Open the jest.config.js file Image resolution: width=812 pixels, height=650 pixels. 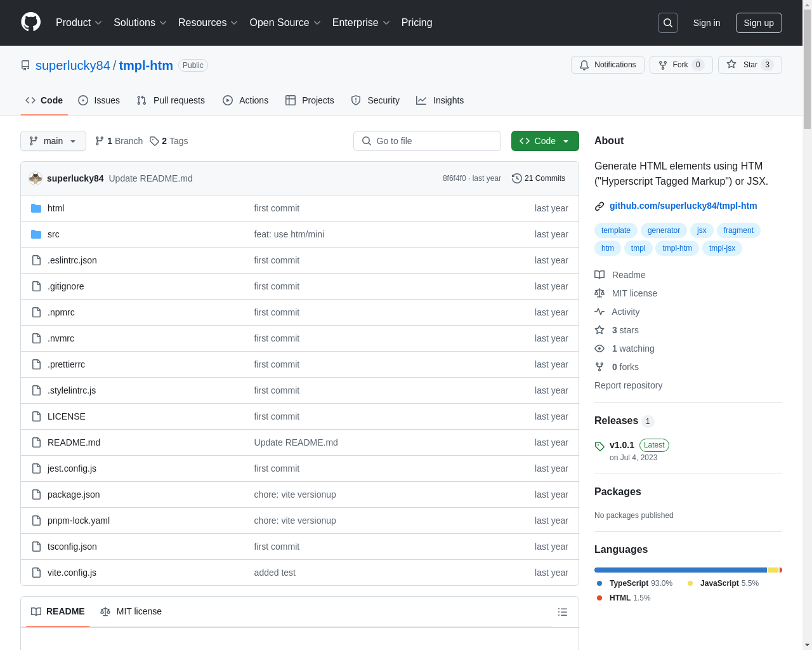[x=72, y=468]
